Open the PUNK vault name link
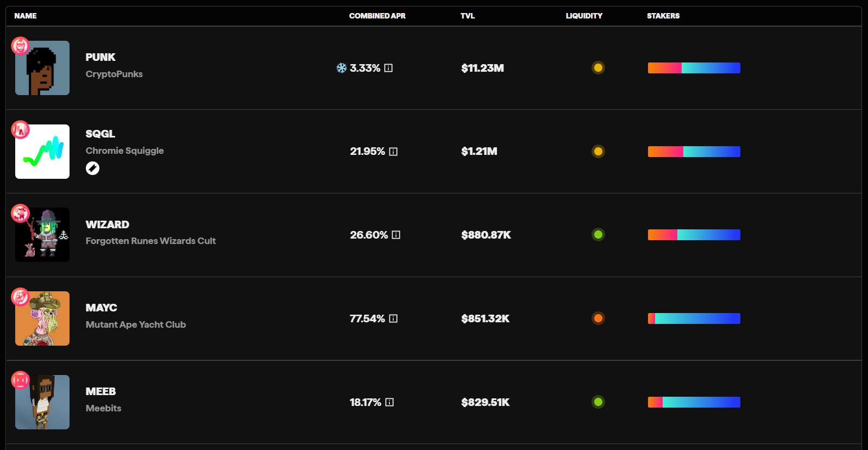Screen dimensions: 868x450 click(100, 57)
